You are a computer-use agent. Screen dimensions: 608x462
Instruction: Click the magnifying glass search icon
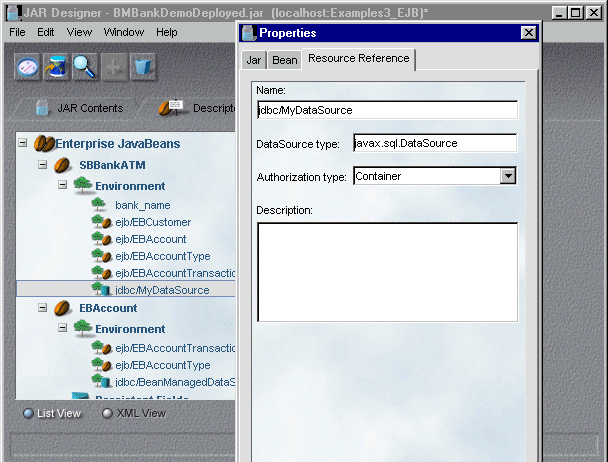pyautogui.click(x=85, y=67)
